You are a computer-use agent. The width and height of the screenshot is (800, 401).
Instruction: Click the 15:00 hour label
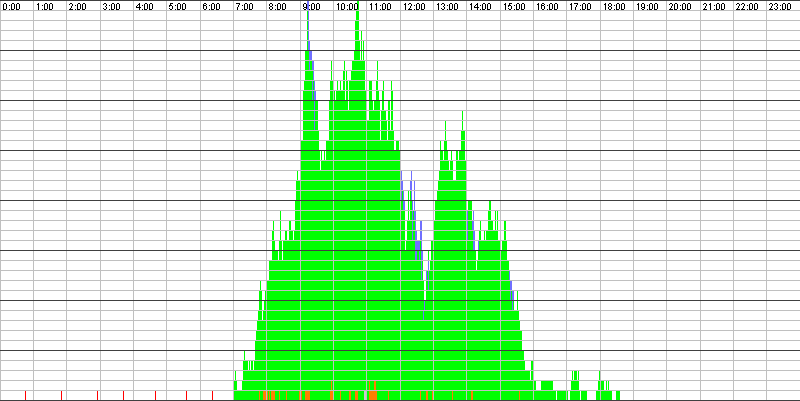513,7
